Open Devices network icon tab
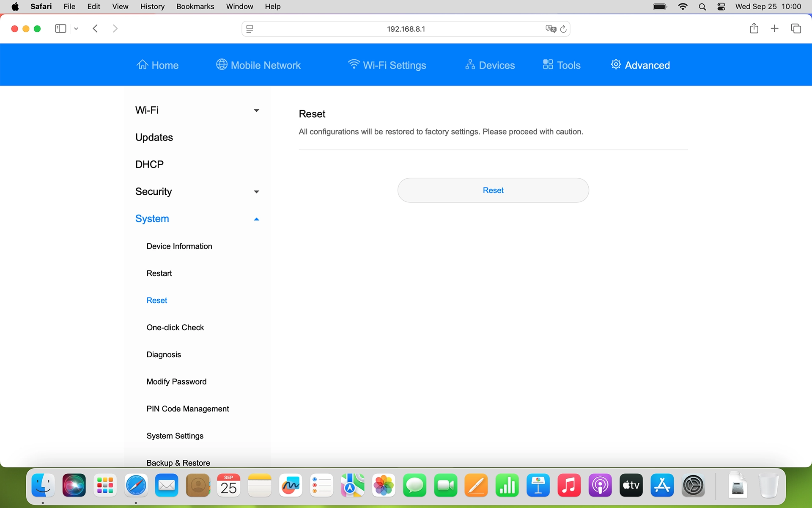812x508 pixels. tap(470, 64)
